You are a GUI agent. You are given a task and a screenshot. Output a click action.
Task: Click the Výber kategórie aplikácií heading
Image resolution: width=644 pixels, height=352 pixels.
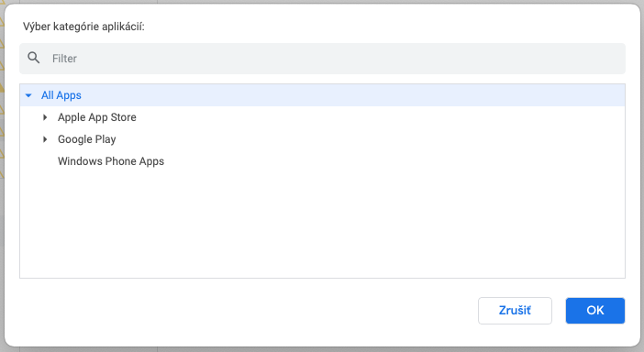pos(83,27)
